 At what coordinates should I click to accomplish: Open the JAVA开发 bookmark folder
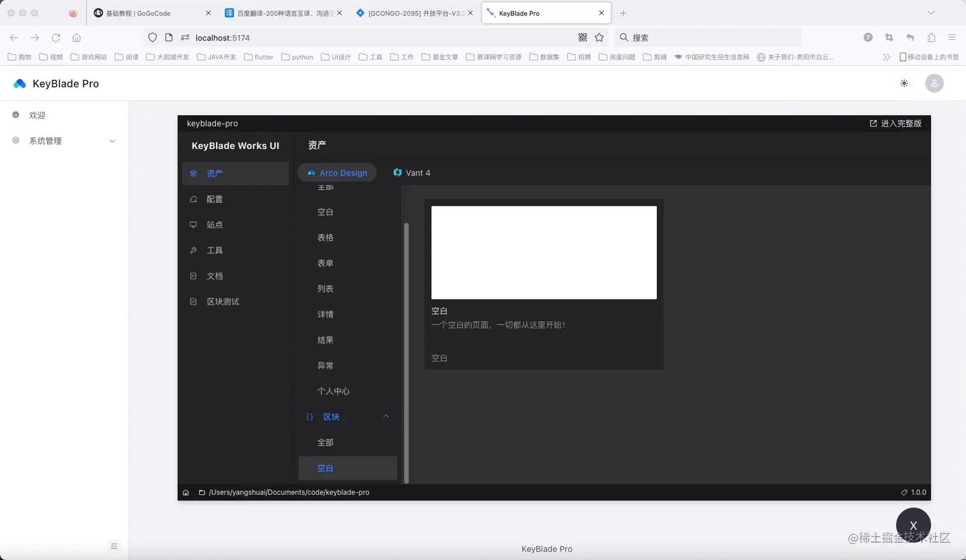(217, 57)
